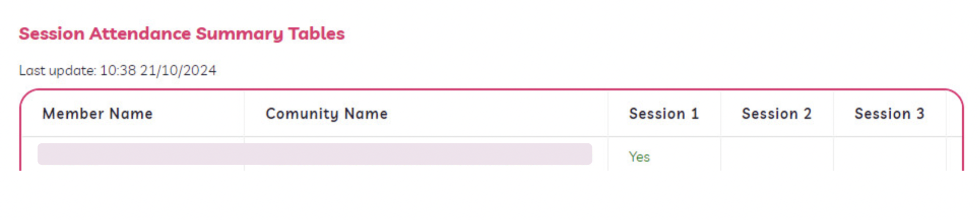
Task: Click the word Session in the pink heading
Action: [52, 33]
